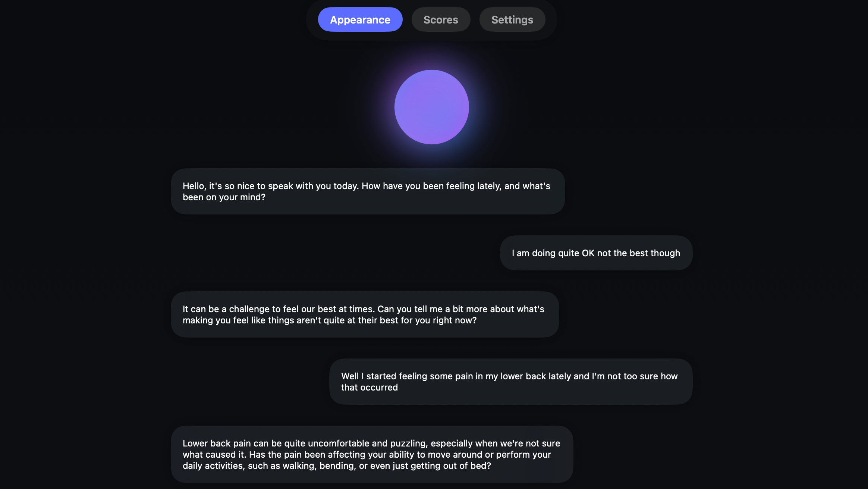Select the "I am doing quite OK" message

596,253
